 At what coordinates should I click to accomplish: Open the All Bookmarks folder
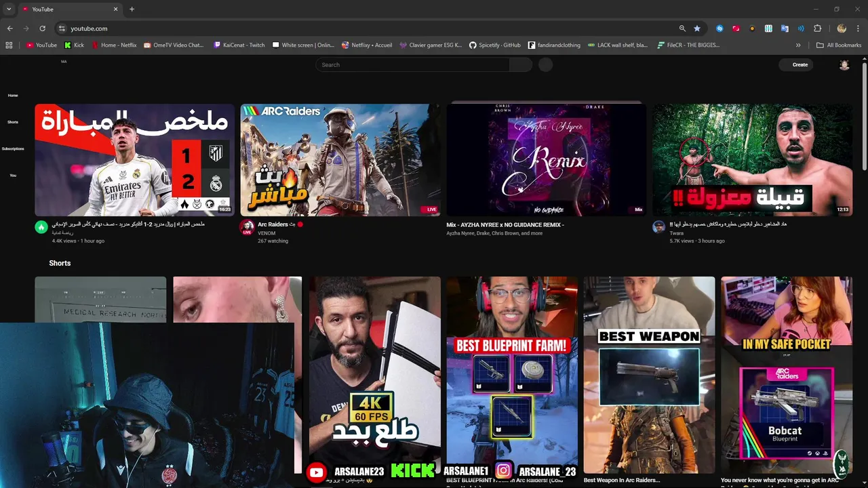tap(839, 45)
